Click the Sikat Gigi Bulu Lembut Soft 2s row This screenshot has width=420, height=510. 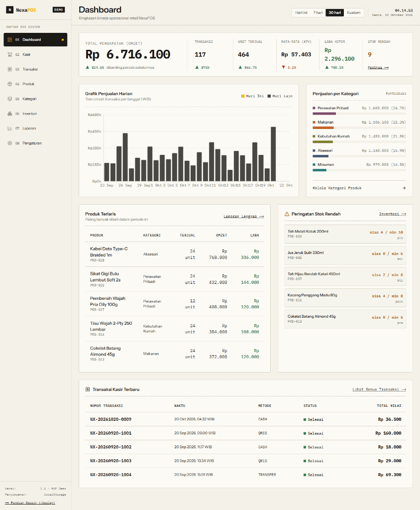[x=175, y=279]
